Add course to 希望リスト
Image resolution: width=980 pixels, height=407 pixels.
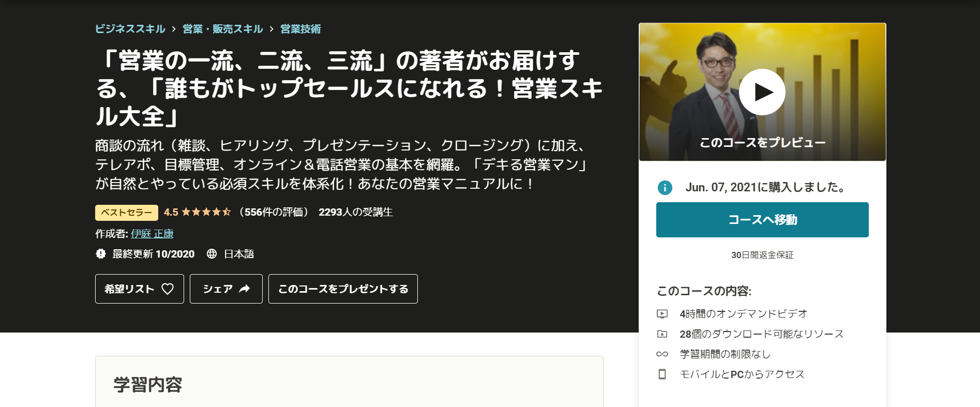(x=140, y=289)
